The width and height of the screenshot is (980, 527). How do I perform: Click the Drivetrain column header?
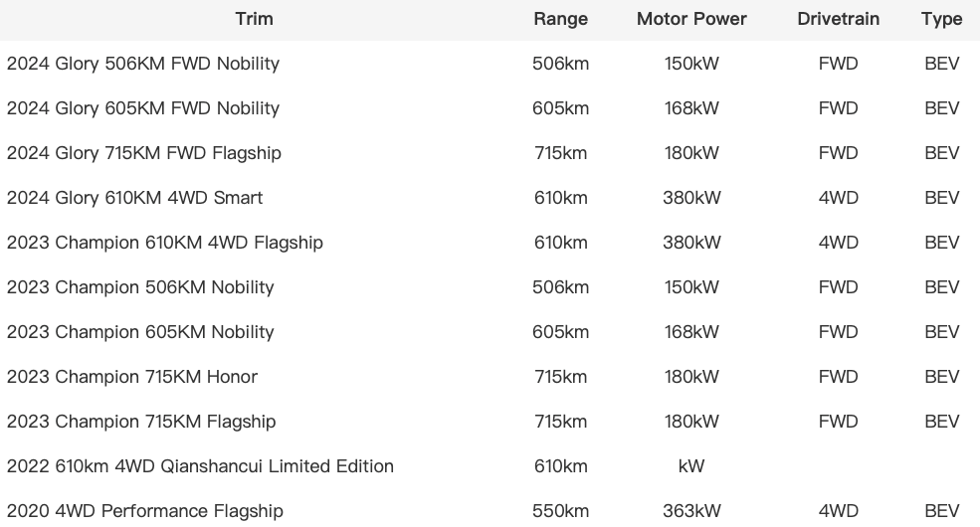(x=838, y=19)
